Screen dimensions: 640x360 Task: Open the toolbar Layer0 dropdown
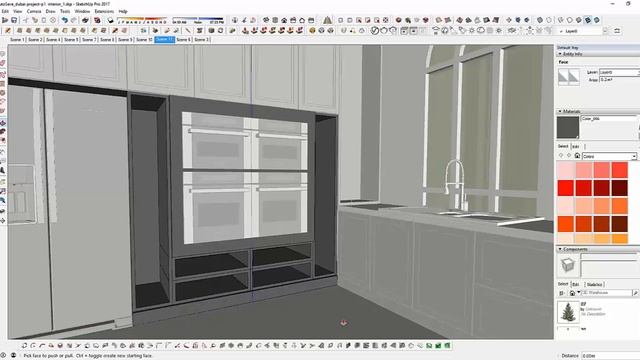click(605, 31)
